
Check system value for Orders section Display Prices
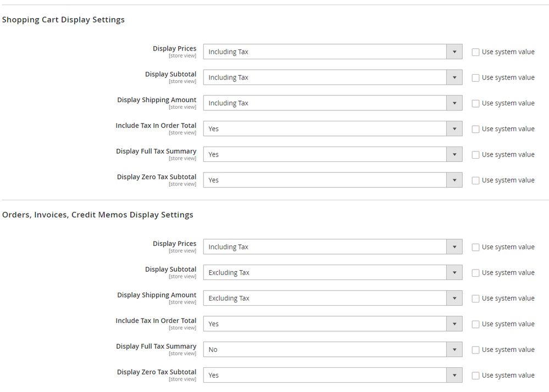point(475,247)
